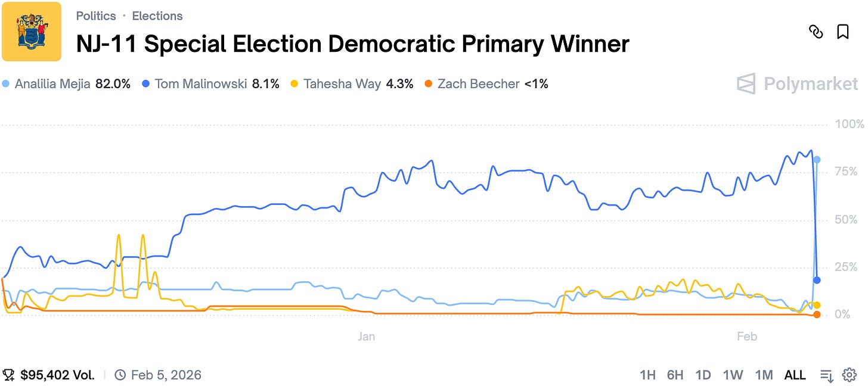Viewport: 868px width, 386px height.
Task: Toggle the Tom Malinowski legend entry
Action: coord(211,84)
